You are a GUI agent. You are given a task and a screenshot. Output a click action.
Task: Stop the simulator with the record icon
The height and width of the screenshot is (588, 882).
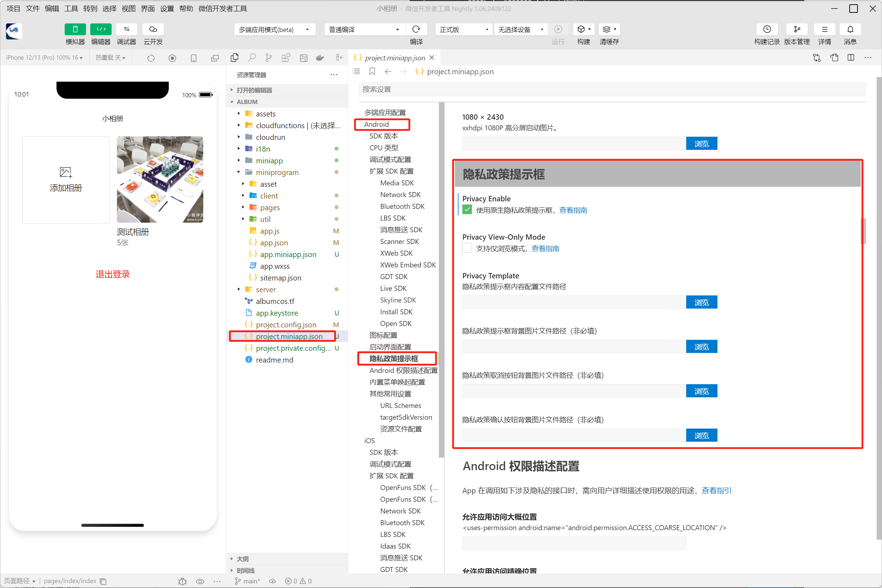[x=172, y=58]
